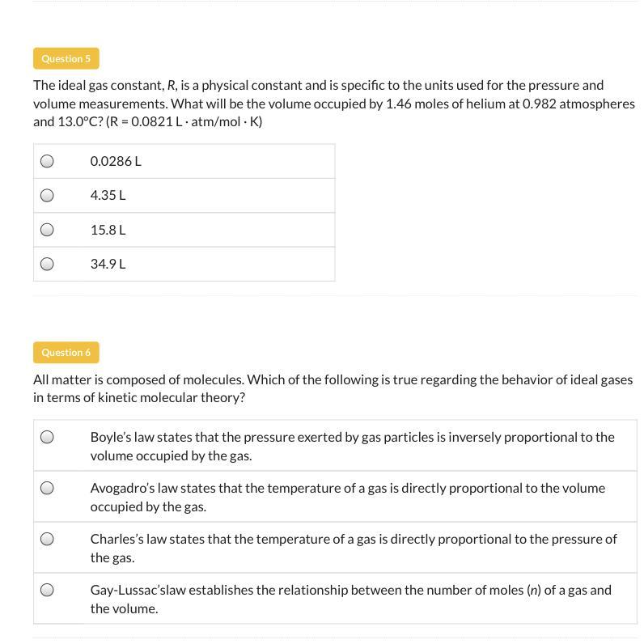Click the '15.8 L' answer text

pyautogui.click(x=108, y=230)
